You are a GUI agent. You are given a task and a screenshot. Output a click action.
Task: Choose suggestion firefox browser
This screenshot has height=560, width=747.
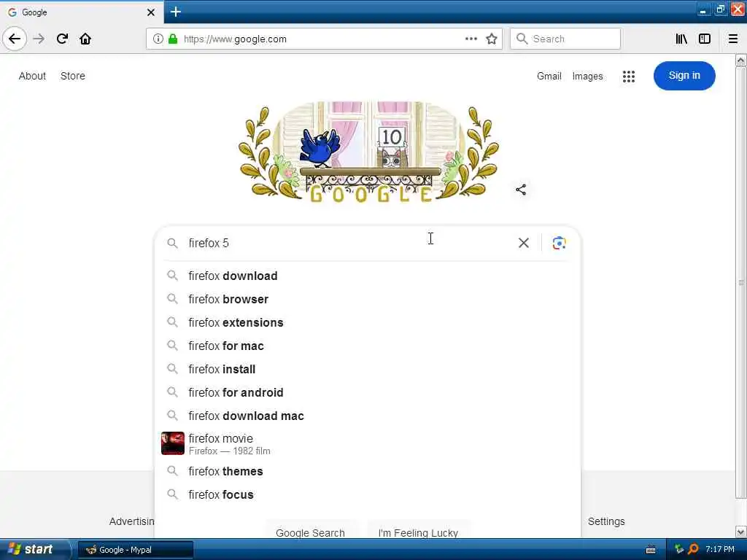point(368,299)
